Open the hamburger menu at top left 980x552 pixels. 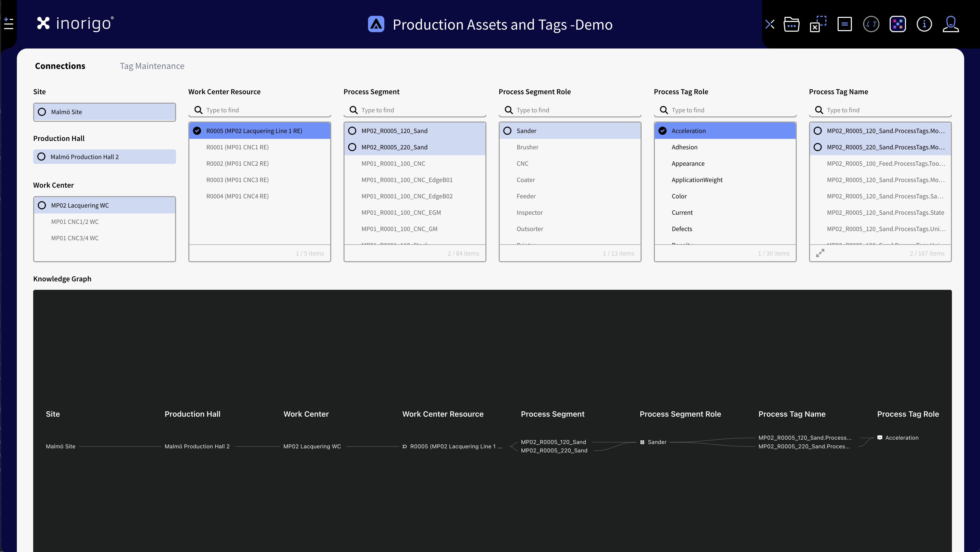tap(8, 23)
